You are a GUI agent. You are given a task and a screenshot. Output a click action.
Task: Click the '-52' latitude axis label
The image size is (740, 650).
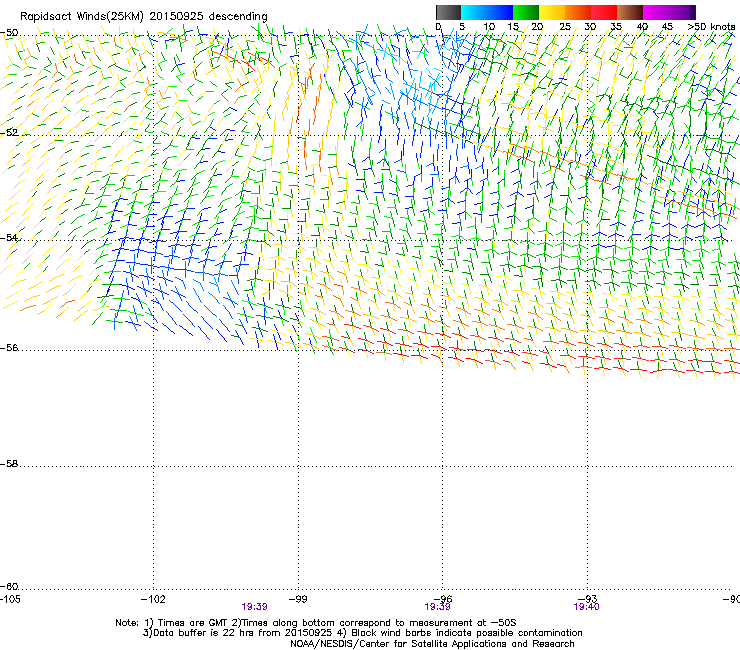pos(9,132)
